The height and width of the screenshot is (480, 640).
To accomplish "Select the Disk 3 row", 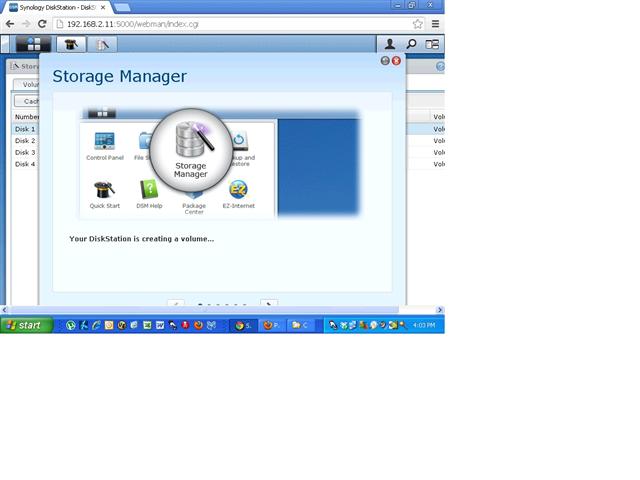I will (x=25, y=152).
